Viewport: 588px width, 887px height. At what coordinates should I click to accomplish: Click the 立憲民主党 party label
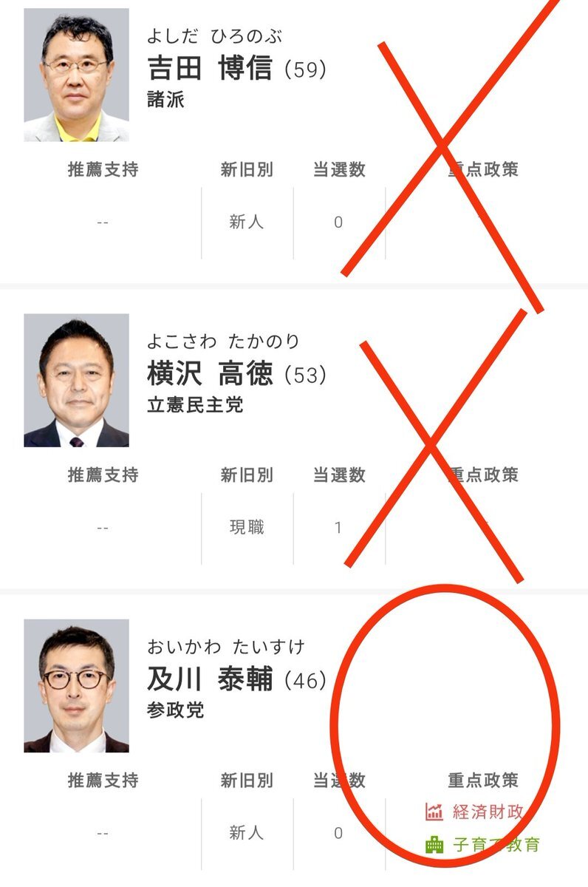click(195, 405)
